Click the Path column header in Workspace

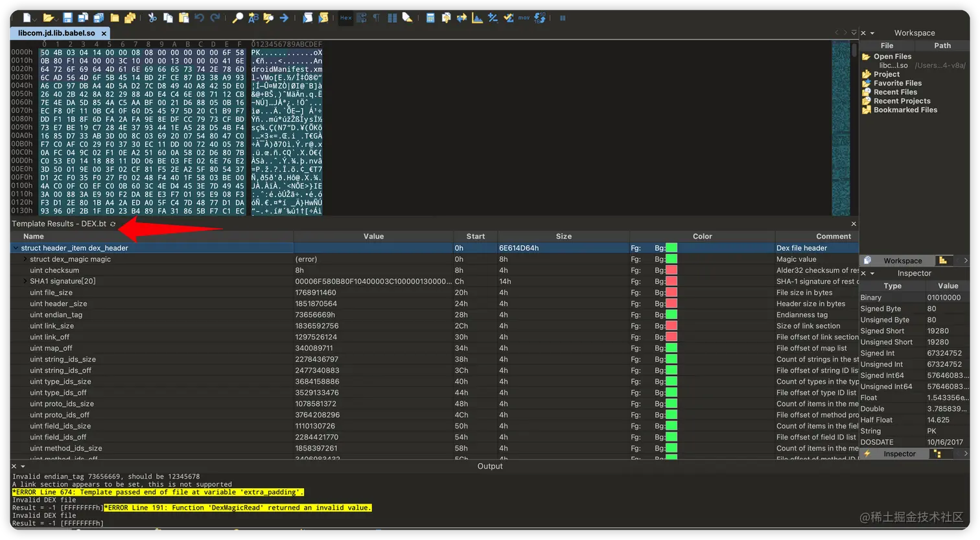pos(942,46)
